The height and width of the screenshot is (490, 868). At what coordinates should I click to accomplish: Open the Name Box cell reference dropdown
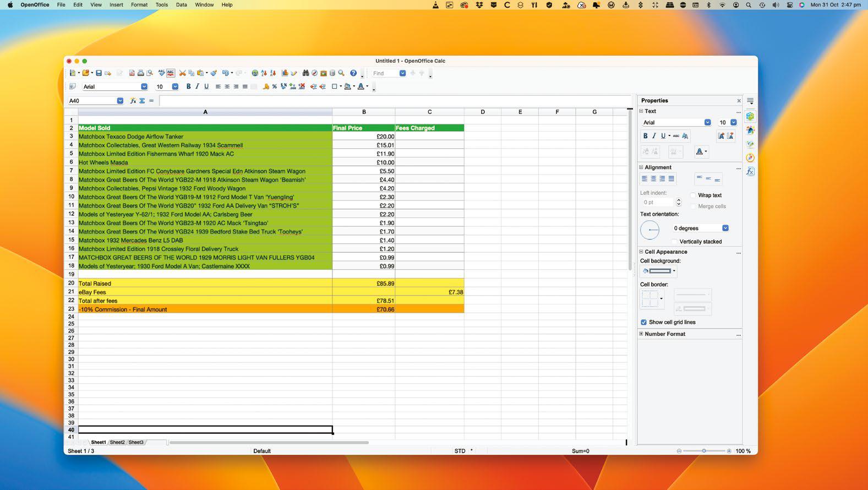click(x=120, y=101)
